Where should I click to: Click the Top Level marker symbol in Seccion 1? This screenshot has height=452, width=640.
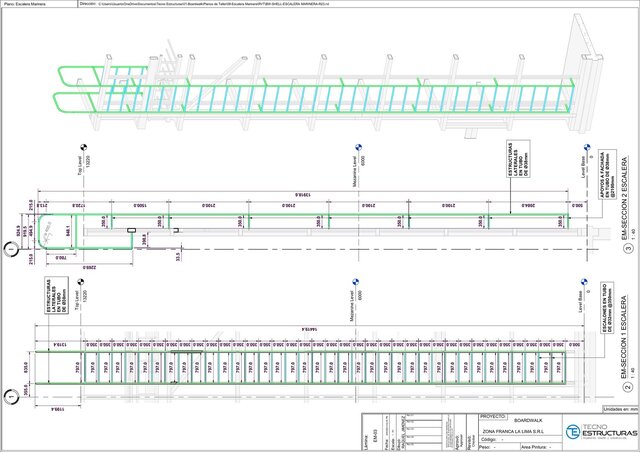pyautogui.click(x=81, y=282)
